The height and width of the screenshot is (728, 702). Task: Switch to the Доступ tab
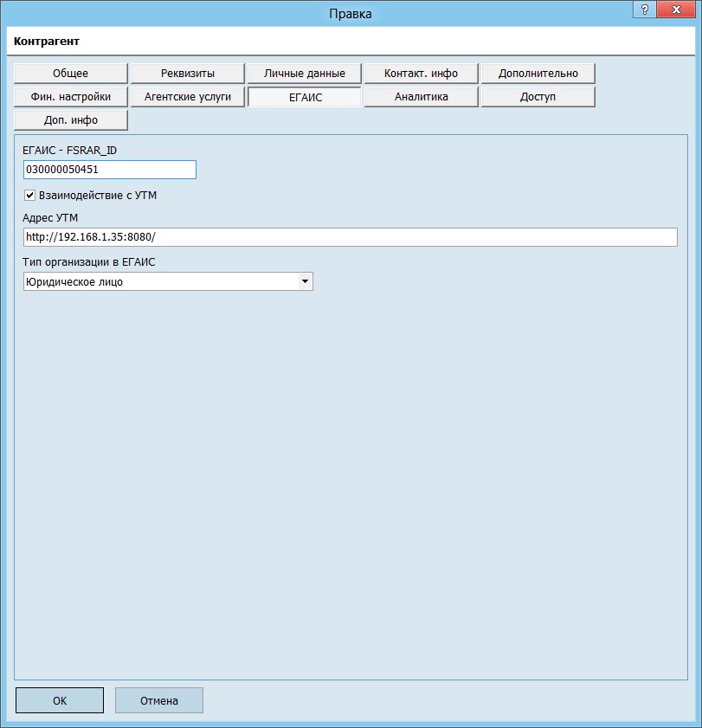tap(538, 97)
